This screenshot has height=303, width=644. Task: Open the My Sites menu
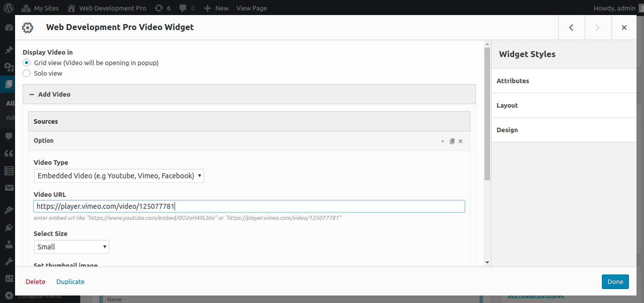tap(40, 8)
